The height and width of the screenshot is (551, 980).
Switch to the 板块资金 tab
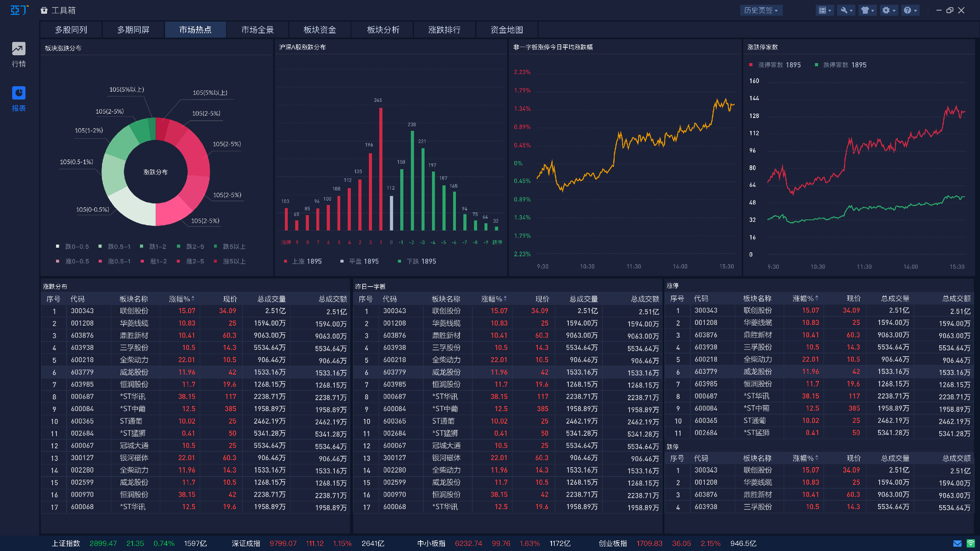coord(319,30)
